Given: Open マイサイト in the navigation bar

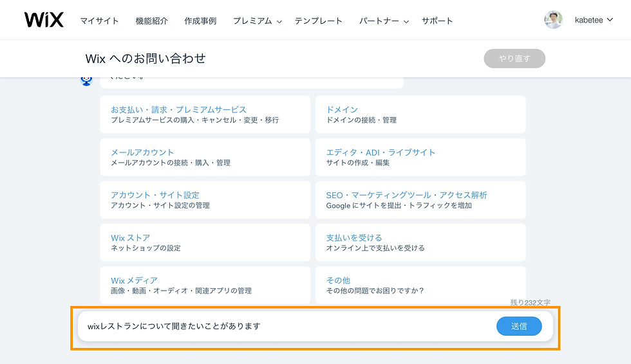Looking at the screenshot, I should (99, 21).
